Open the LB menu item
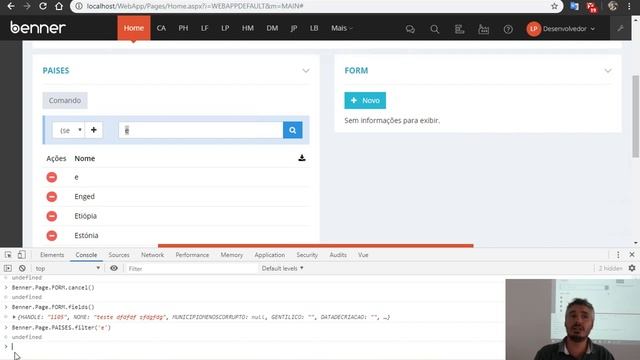640x360 pixels. [314, 28]
